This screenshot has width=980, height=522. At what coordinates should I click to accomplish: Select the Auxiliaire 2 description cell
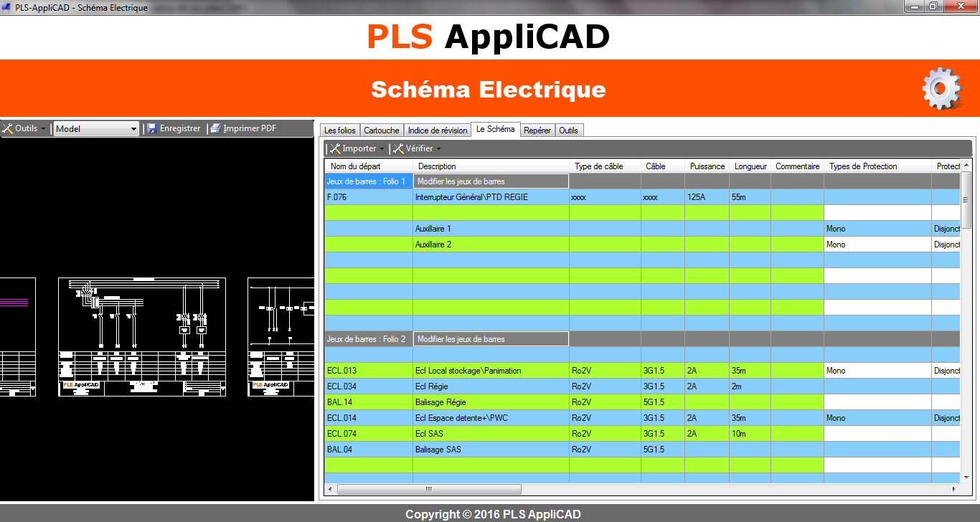491,245
